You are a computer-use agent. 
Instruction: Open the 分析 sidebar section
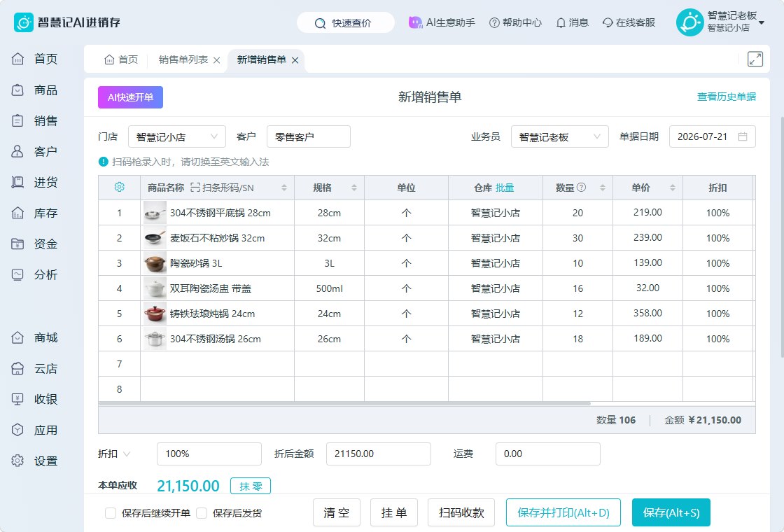click(34, 274)
